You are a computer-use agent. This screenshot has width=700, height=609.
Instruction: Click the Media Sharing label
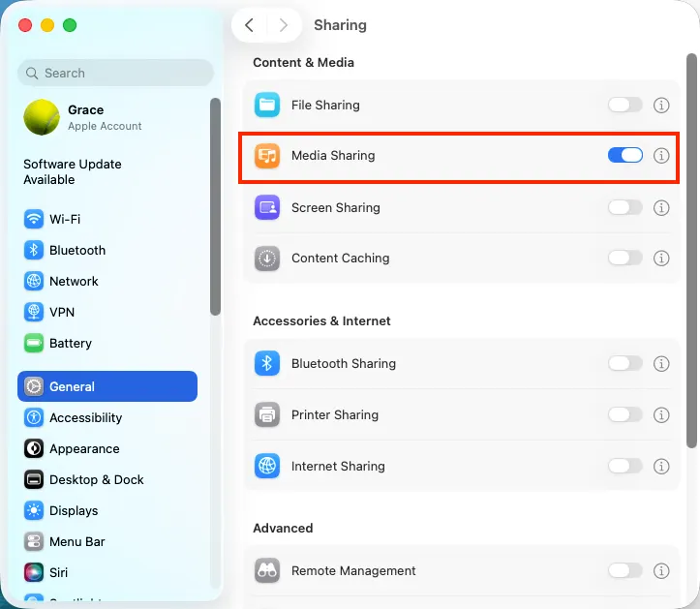tap(333, 155)
